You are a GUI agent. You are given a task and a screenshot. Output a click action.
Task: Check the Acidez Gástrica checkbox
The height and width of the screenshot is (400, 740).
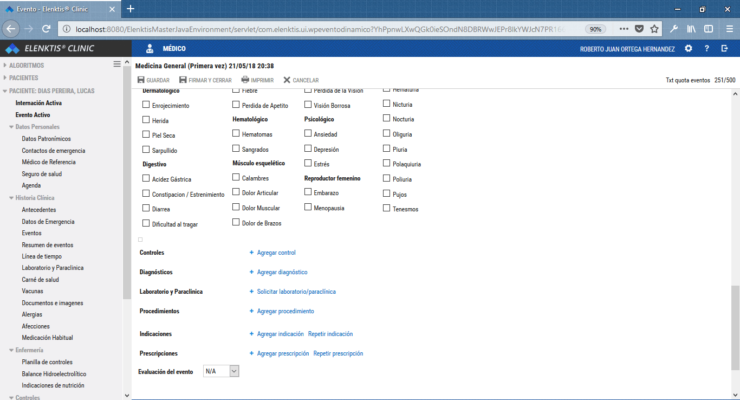(147, 178)
